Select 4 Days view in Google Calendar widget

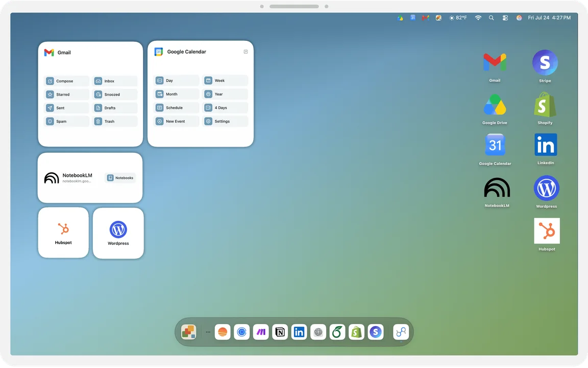[x=225, y=108]
